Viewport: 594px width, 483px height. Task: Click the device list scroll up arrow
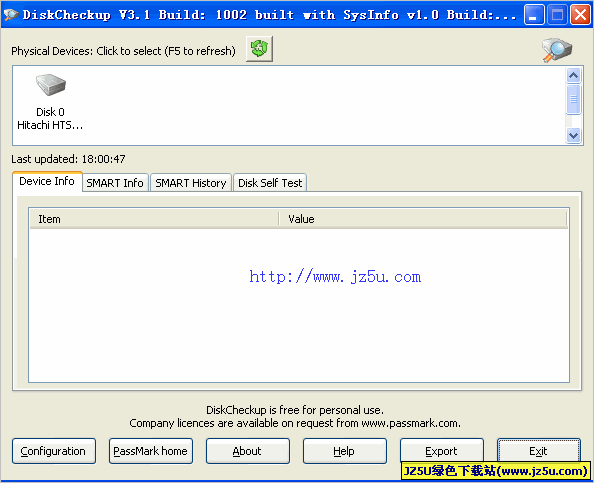pos(574,75)
